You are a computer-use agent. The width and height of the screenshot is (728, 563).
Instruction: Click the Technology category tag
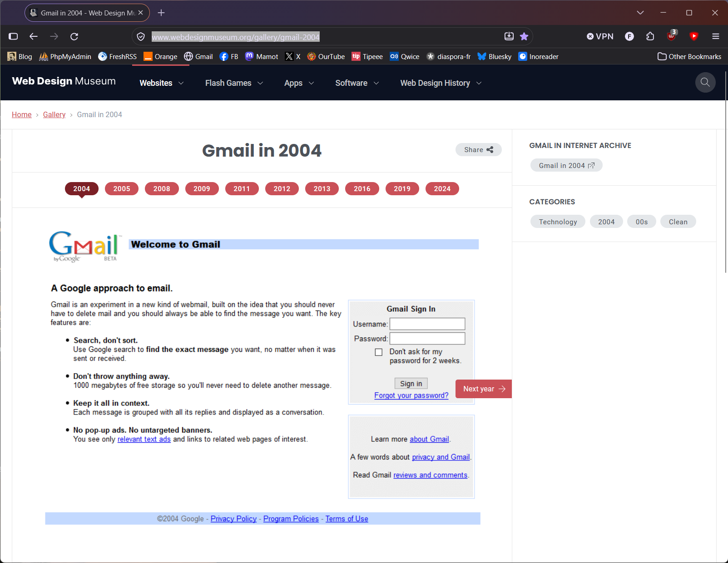coord(558,222)
